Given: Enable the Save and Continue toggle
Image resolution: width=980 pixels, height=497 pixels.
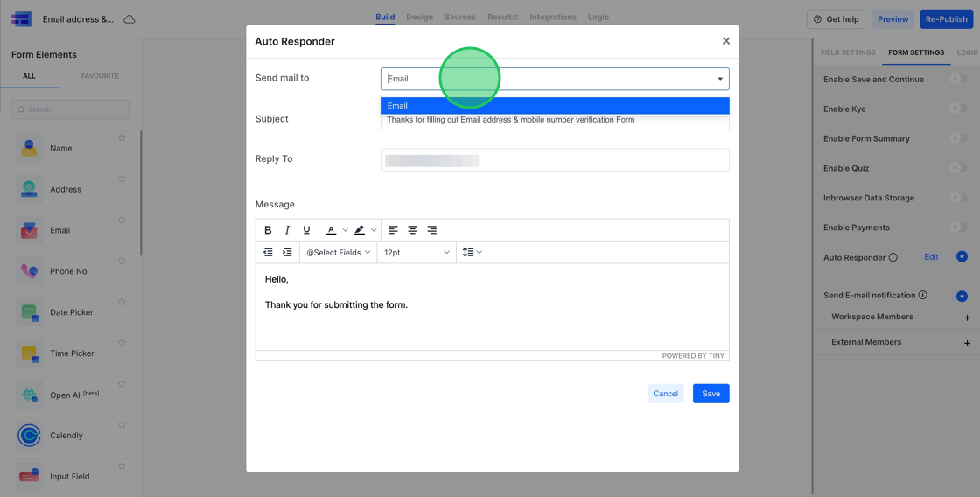Looking at the screenshot, I should tap(958, 80).
